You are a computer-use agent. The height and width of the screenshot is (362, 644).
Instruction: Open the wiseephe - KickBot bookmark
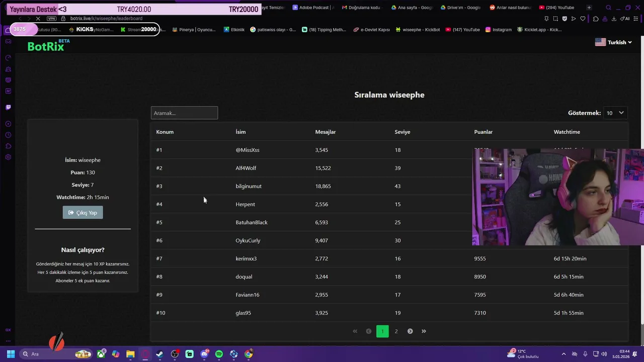tap(418, 30)
